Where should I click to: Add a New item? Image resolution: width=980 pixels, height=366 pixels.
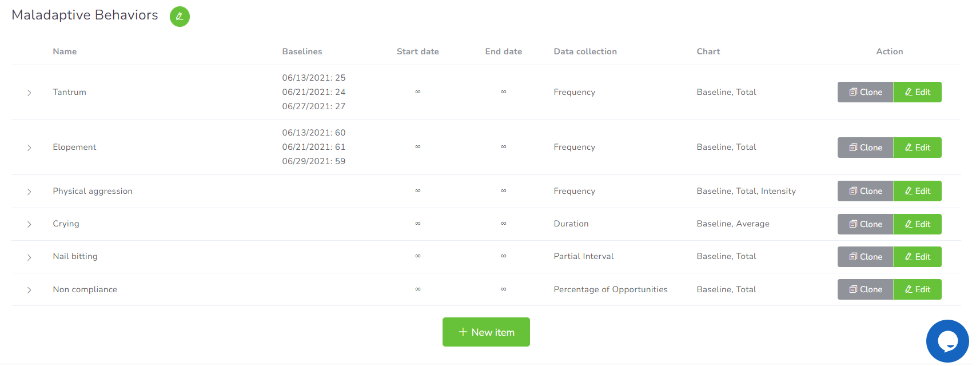(486, 332)
